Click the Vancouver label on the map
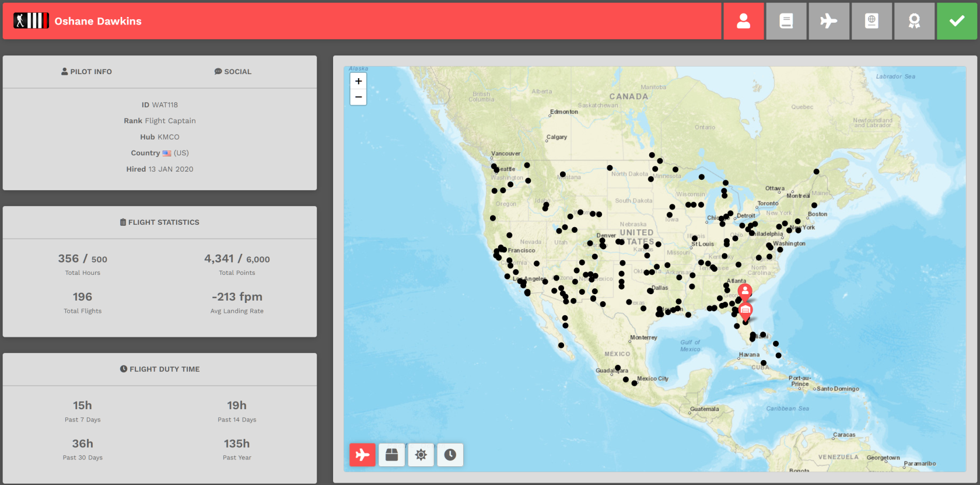980x485 pixels. (x=506, y=153)
